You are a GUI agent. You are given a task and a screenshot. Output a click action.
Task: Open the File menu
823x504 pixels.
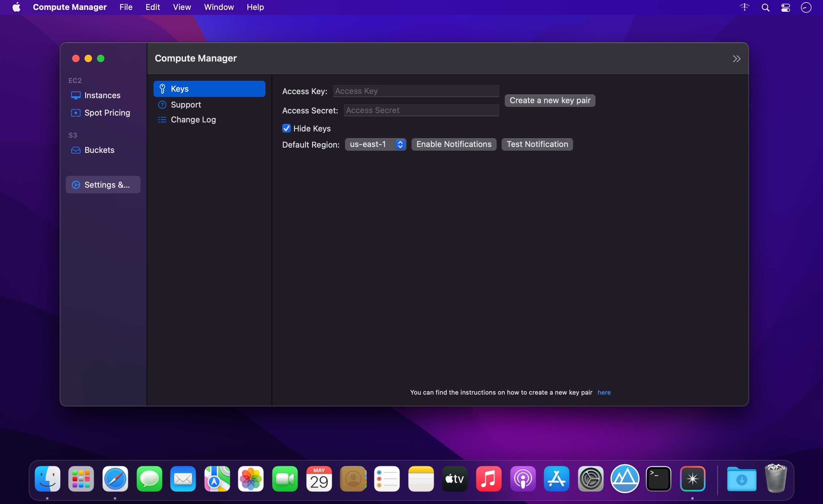coord(126,7)
